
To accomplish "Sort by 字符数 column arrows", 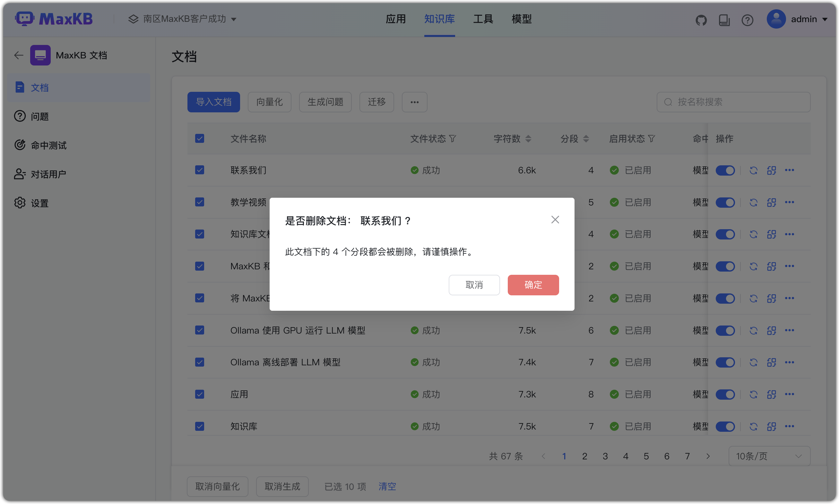I will pyautogui.click(x=528, y=139).
